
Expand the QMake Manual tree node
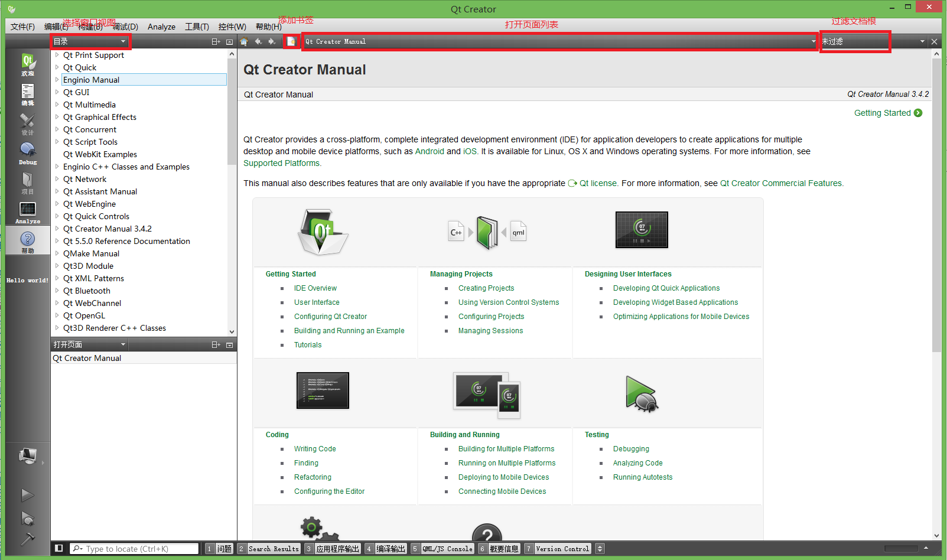57,253
